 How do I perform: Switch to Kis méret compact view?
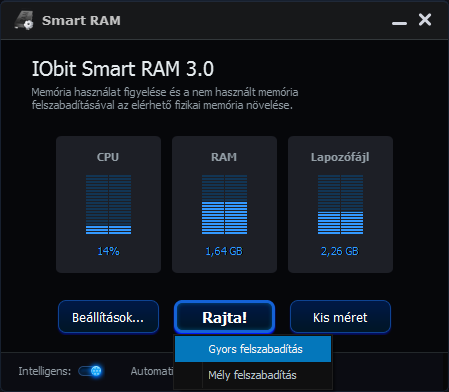(x=340, y=317)
